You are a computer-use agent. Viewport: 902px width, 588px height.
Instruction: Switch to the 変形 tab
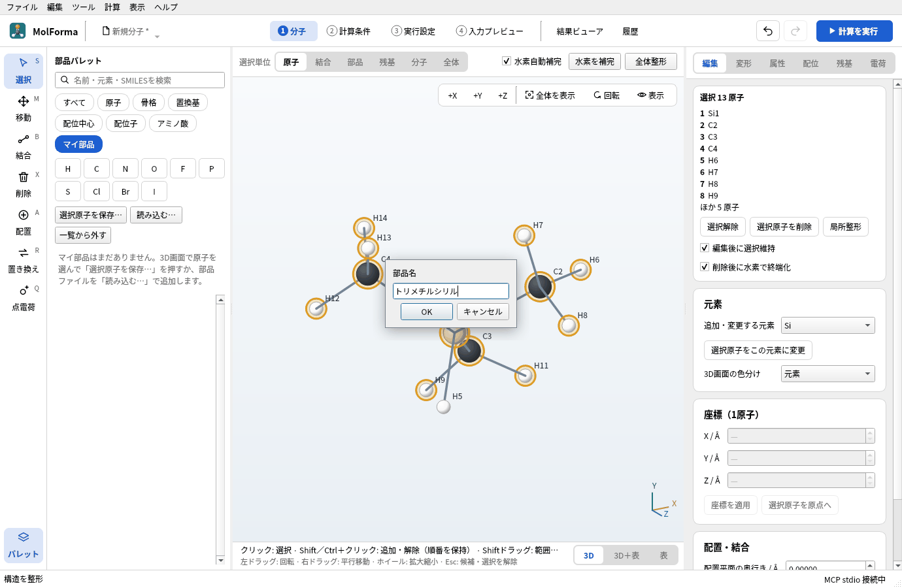point(744,63)
